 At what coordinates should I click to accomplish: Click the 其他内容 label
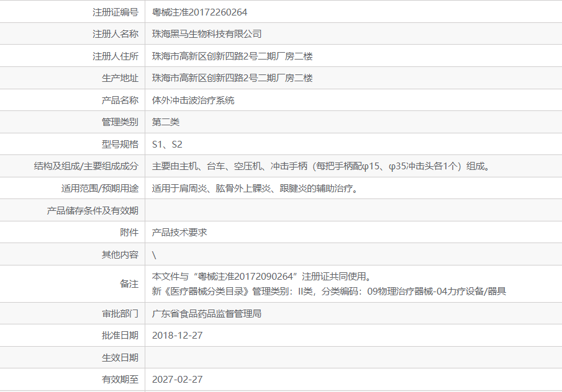tap(120, 254)
